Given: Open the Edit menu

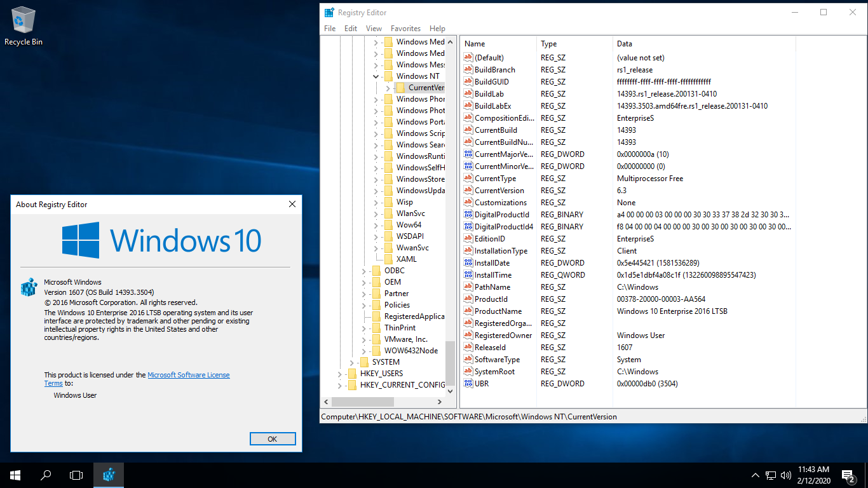Looking at the screenshot, I should 351,29.
